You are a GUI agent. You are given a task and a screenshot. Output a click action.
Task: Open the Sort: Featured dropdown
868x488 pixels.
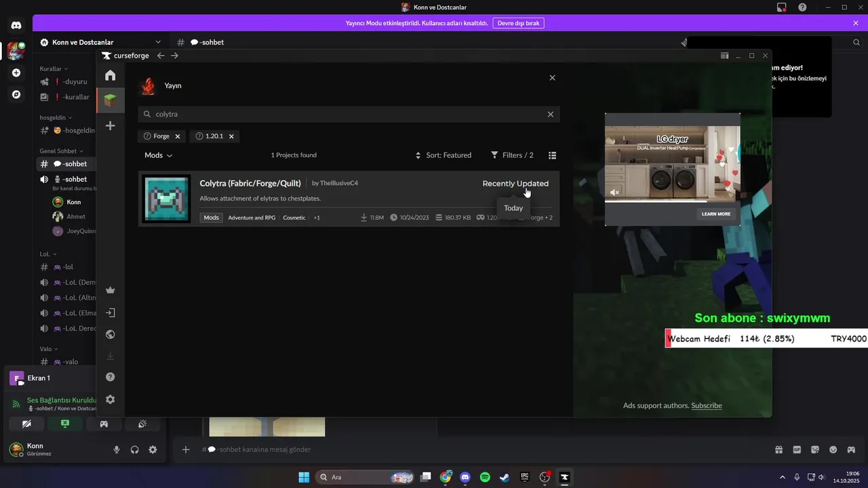[443, 155]
